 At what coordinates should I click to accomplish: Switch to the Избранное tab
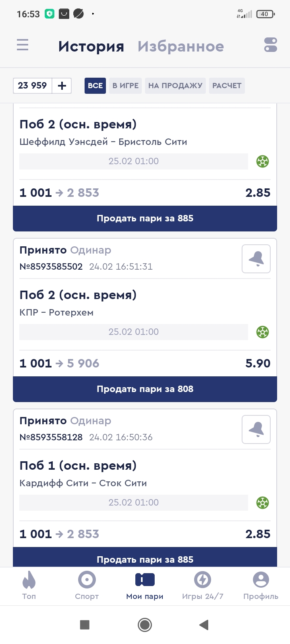180,46
